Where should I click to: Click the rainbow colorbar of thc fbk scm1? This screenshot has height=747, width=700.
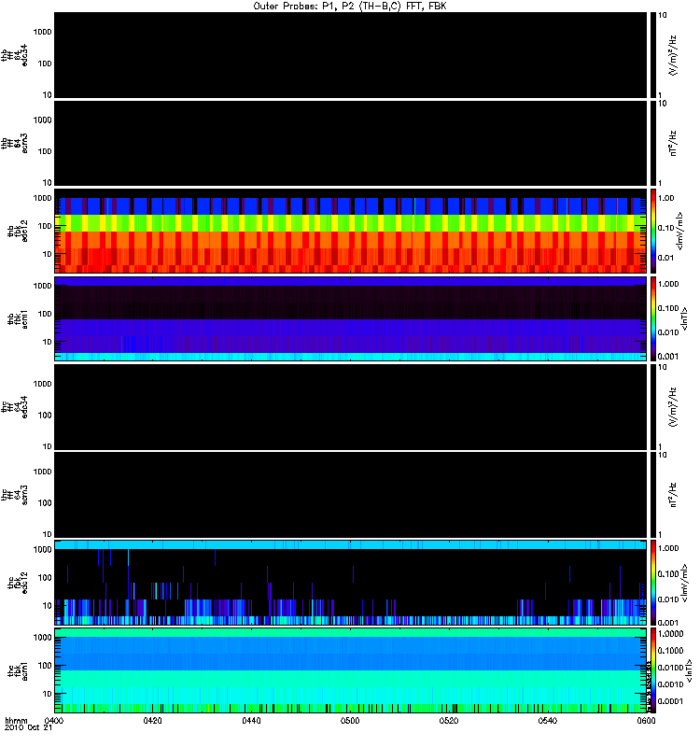652,670
